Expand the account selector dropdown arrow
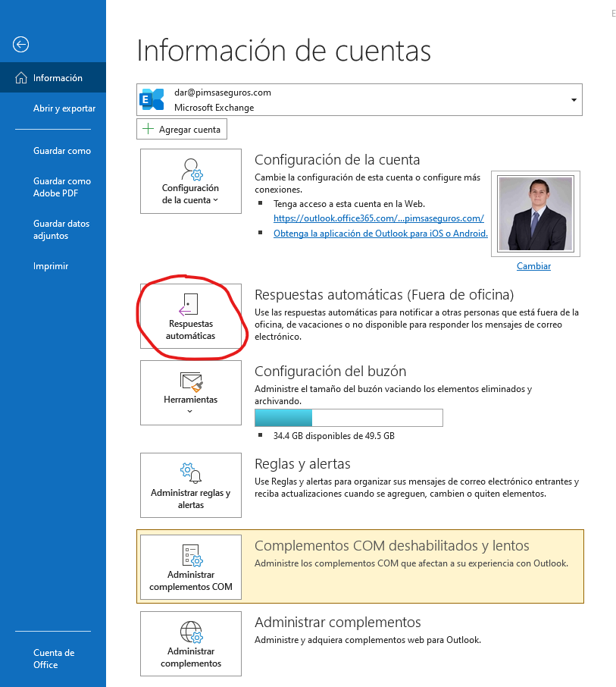Screen dimensions: 616x687 click(x=574, y=100)
